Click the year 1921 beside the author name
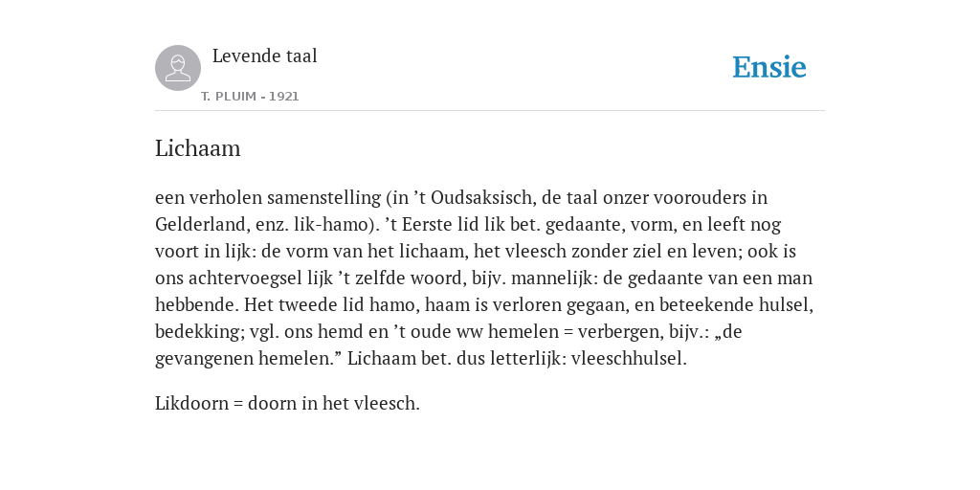Viewport: 980px width, 490px height. click(x=283, y=97)
